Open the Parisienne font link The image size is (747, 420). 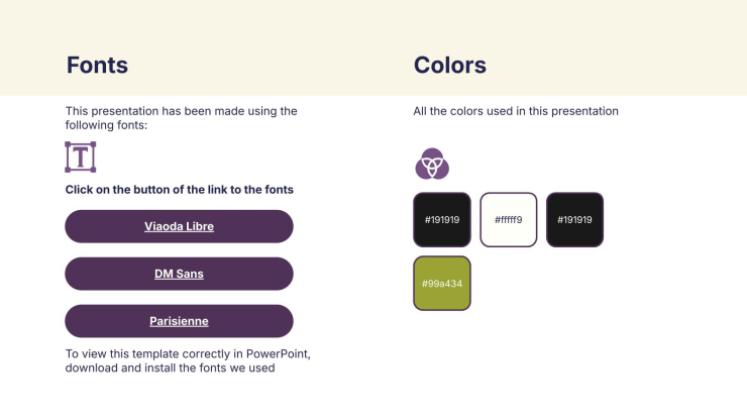pos(179,321)
